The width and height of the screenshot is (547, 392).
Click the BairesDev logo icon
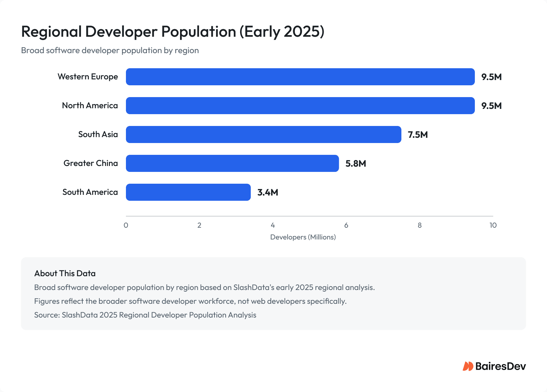tap(468, 366)
